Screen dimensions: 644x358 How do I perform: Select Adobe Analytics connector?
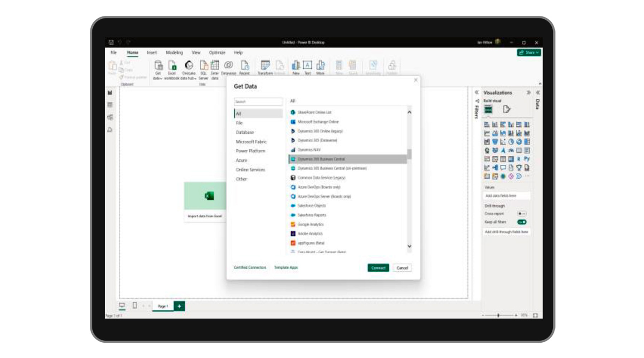point(348,233)
